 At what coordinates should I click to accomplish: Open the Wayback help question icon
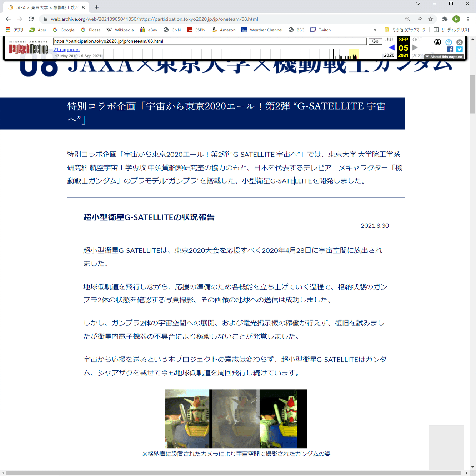tap(449, 42)
